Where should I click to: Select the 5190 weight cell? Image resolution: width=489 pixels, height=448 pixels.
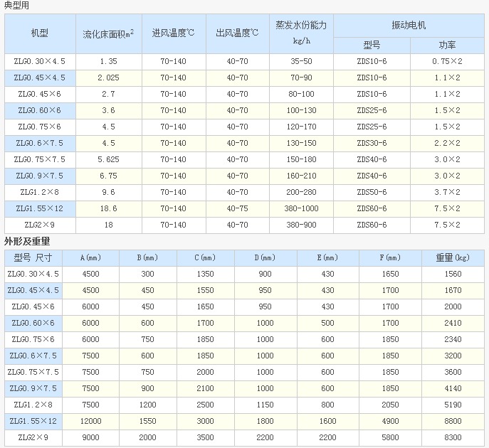453,405
